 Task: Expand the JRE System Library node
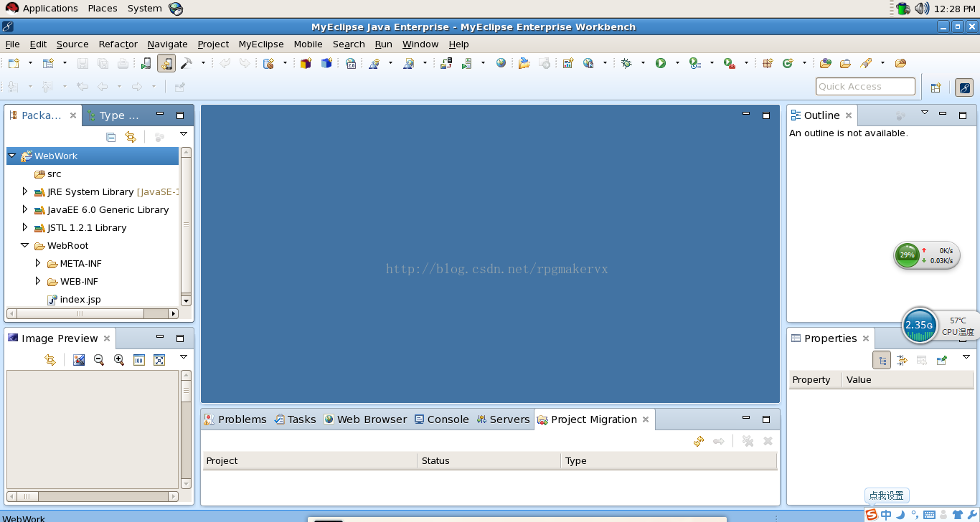(x=25, y=191)
